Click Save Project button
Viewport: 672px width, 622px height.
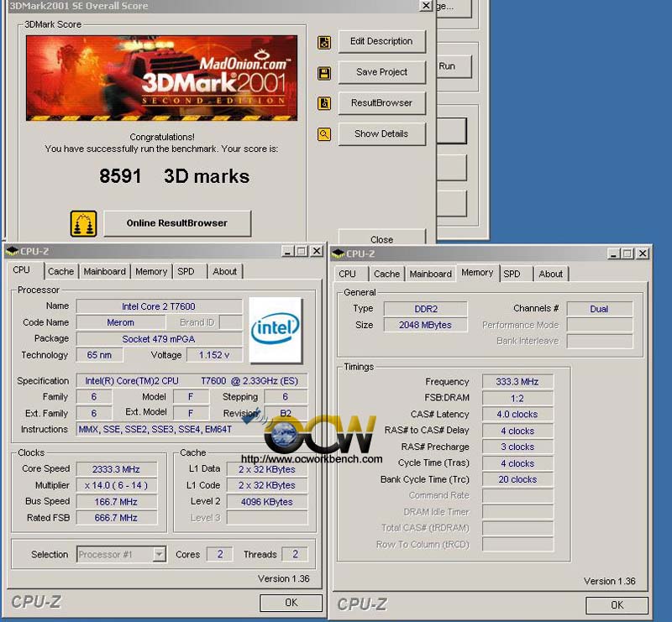pos(382,72)
